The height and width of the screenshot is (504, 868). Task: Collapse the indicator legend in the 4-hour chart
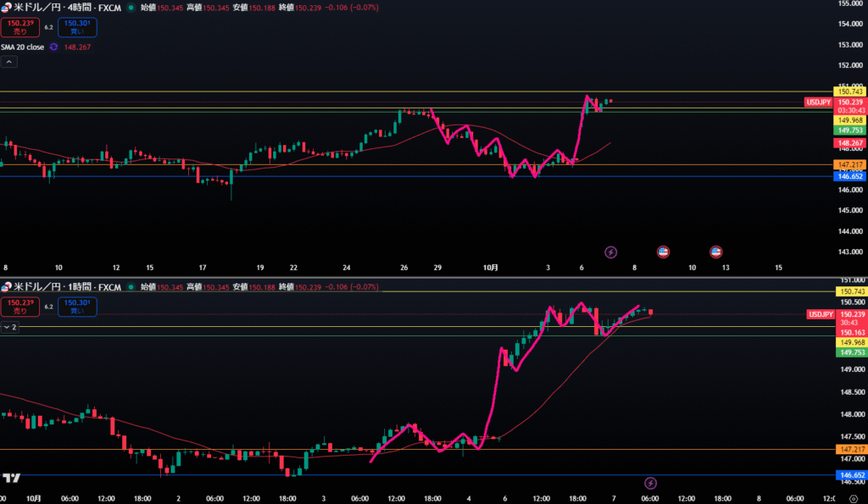coord(8,62)
